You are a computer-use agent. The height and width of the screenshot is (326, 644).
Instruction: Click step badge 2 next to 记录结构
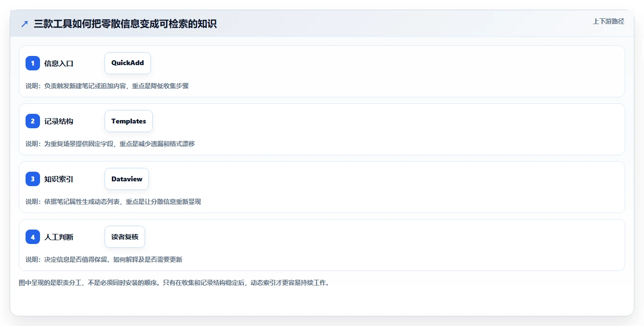pos(33,121)
